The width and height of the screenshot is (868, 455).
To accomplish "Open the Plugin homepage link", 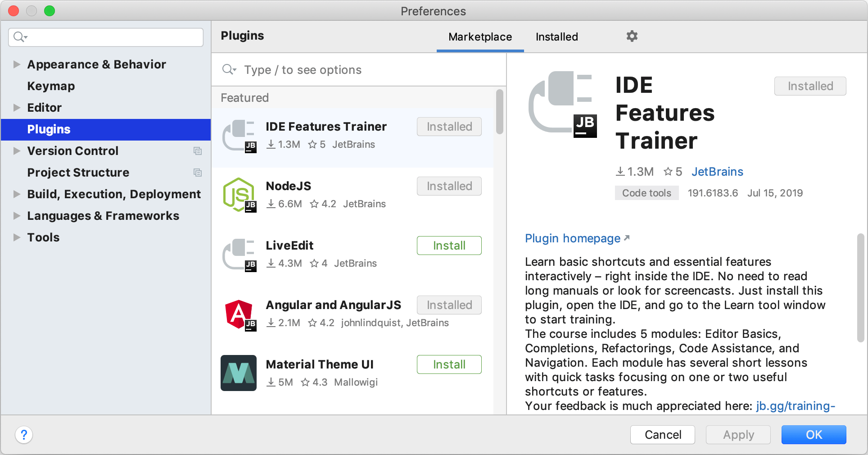I will point(577,238).
